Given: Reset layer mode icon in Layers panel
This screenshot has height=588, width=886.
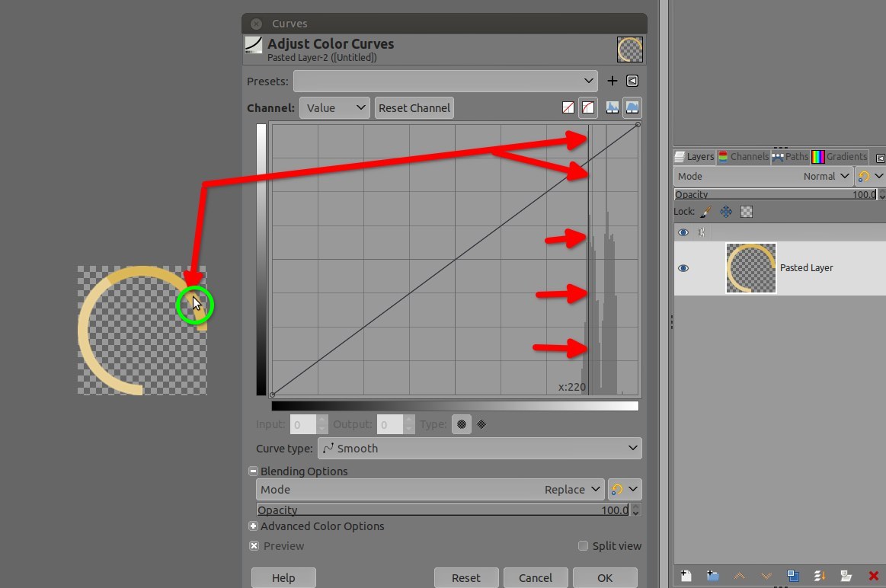Looking at the screenshot, I should pos(863,176).
